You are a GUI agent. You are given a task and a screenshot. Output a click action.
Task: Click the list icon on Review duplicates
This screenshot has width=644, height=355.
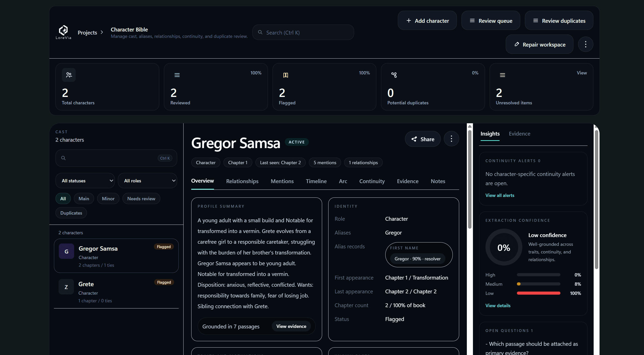click(x=536, y=20)
